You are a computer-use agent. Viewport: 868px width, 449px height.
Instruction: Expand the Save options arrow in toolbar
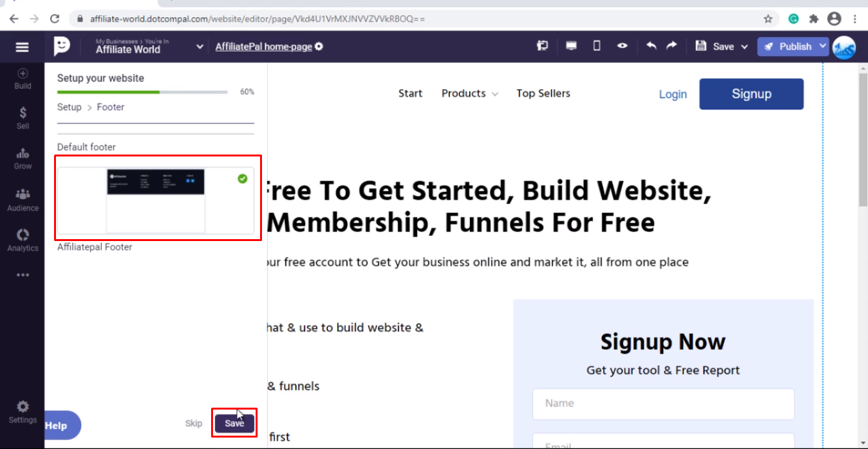pyautogui.click(x=744, y=46)
